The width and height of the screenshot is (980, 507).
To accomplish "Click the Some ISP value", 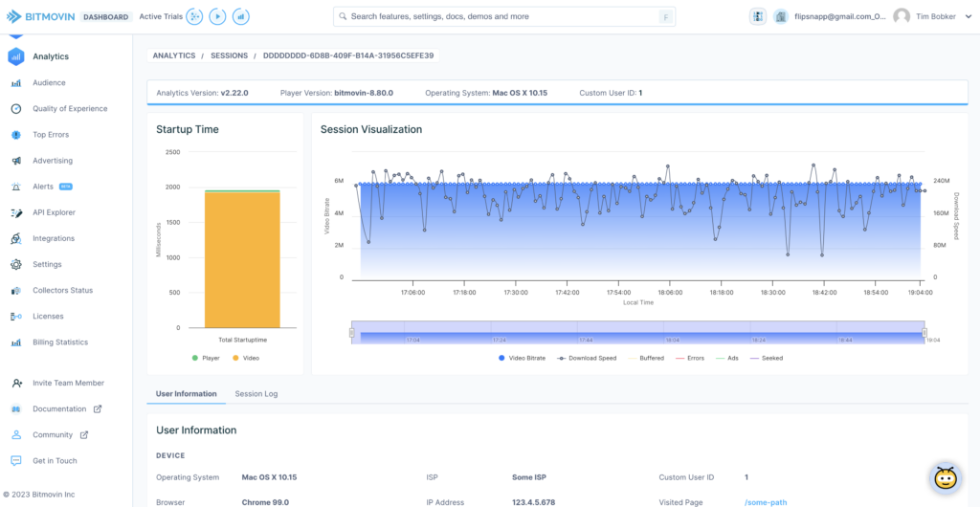I will click(528, 477).
